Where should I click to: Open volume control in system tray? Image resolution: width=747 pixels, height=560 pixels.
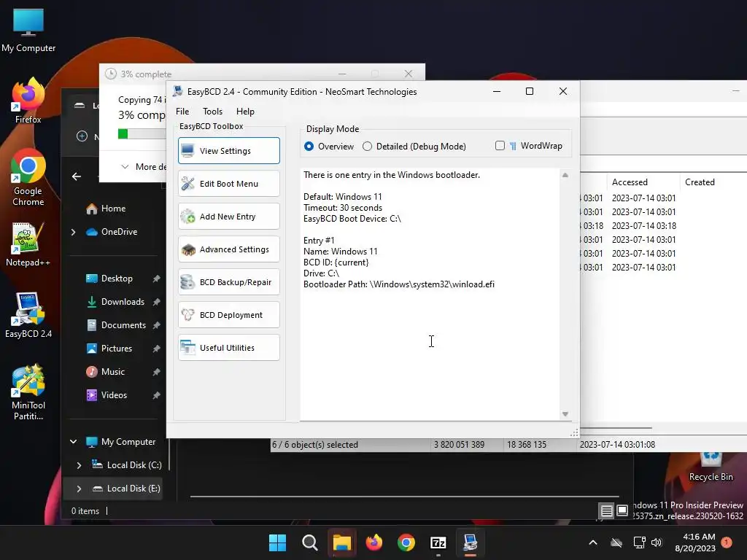(x=657, y=542)
